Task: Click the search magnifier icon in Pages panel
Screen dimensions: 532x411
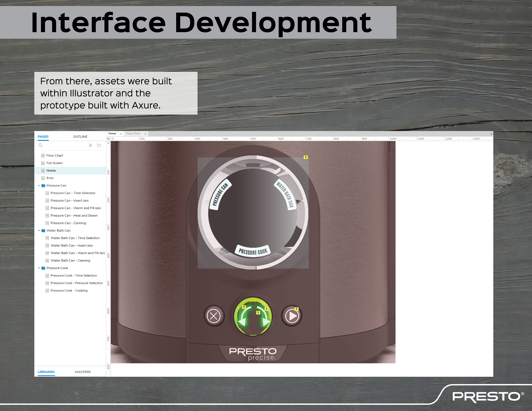Action: tap(40, 145)
